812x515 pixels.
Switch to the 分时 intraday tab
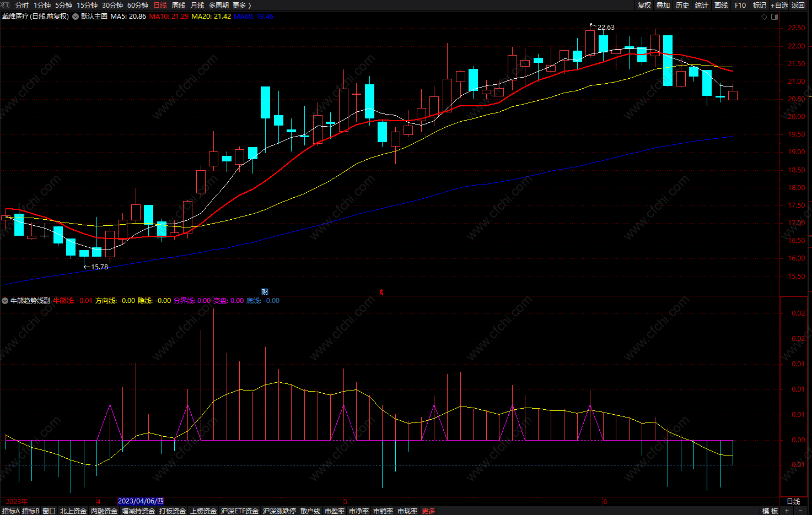click(22, 5)
